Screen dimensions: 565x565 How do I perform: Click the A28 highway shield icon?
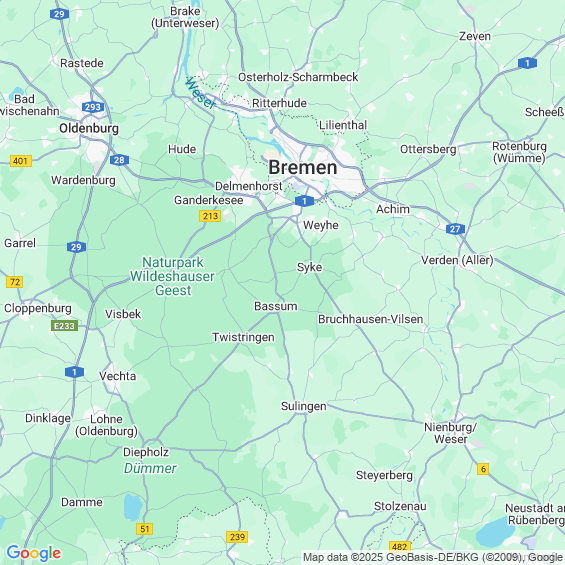click(119, 160)
